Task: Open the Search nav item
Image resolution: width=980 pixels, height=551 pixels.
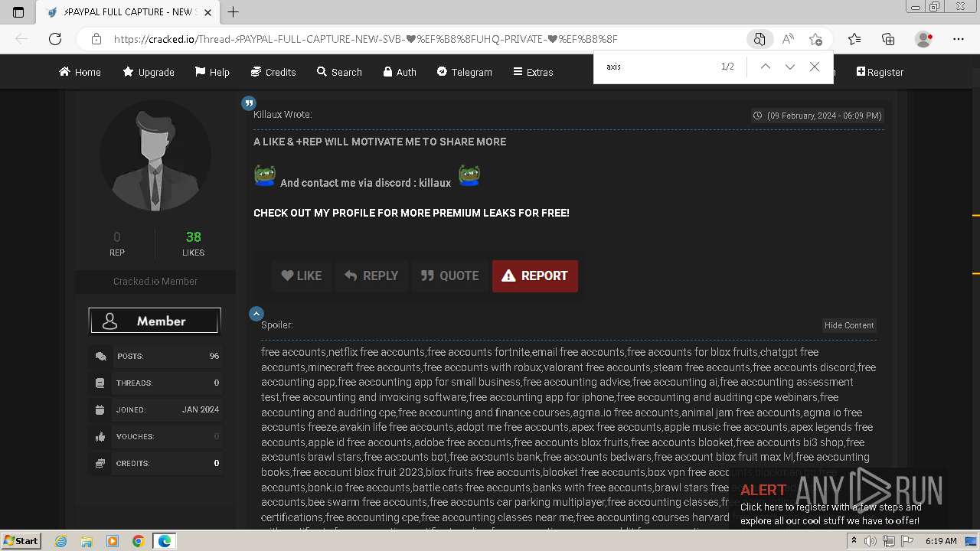Action: [x=339, y=72]
